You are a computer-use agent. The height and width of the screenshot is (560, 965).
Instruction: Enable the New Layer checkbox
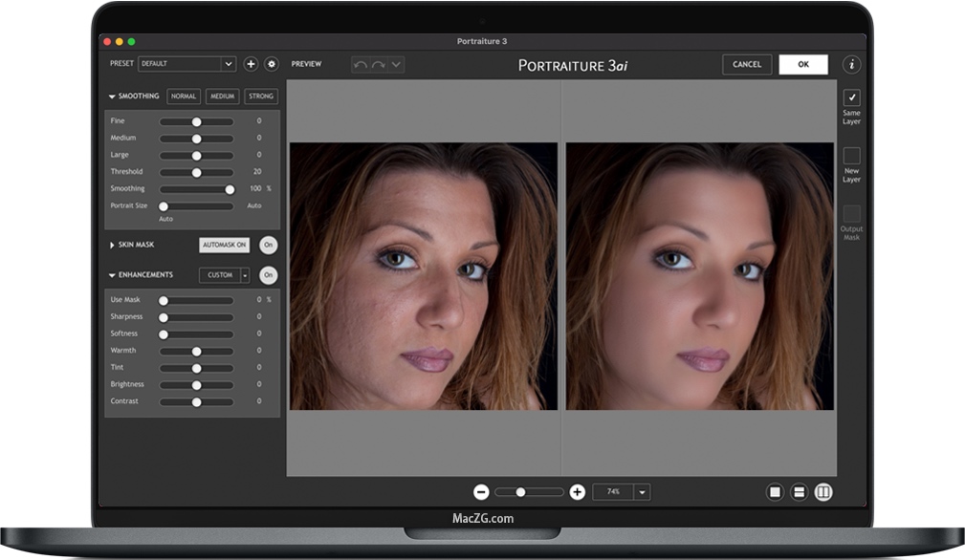pos(851,156)
